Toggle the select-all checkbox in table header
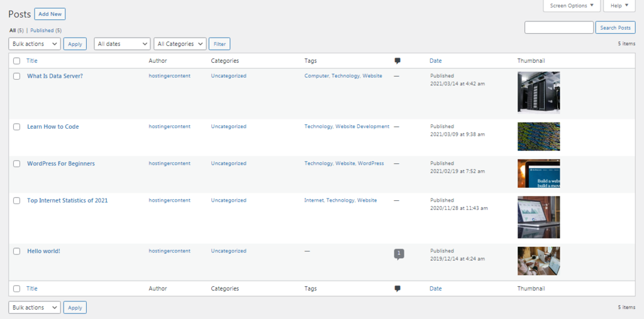Viewport: 644px width, 319px height. coord(17,61)
